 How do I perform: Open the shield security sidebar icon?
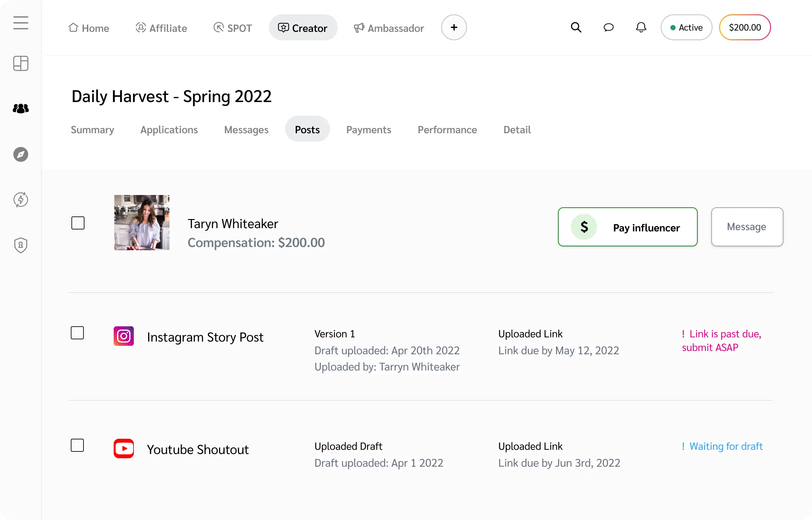pos(20,245)
